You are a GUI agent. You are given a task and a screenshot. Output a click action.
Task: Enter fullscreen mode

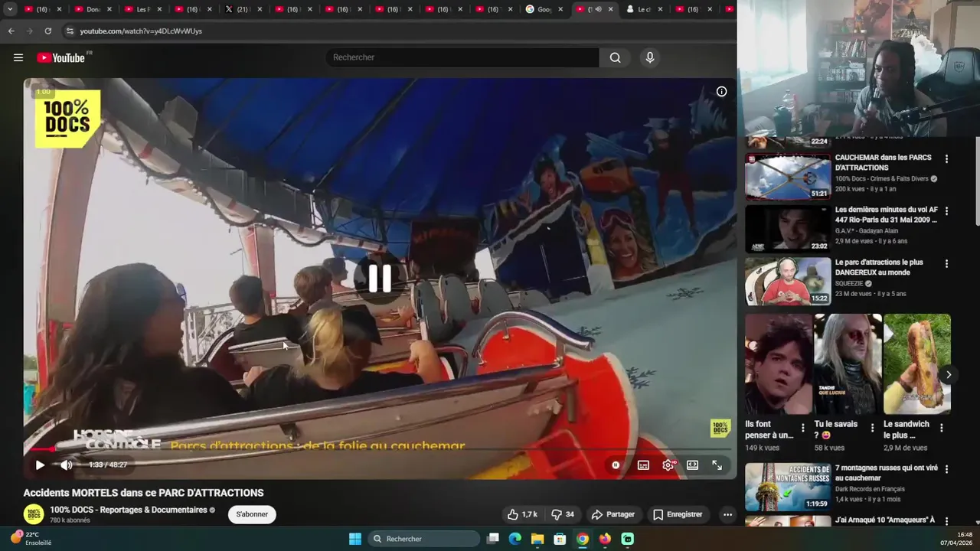coord(717,465)
